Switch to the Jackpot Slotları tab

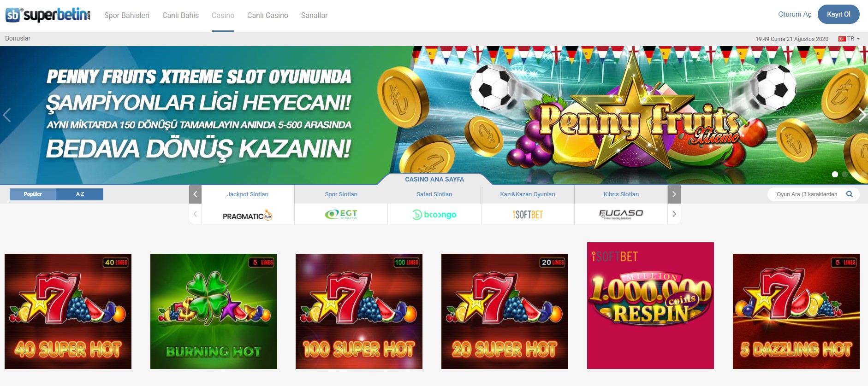pyautogui.click(x=248, y=194)
